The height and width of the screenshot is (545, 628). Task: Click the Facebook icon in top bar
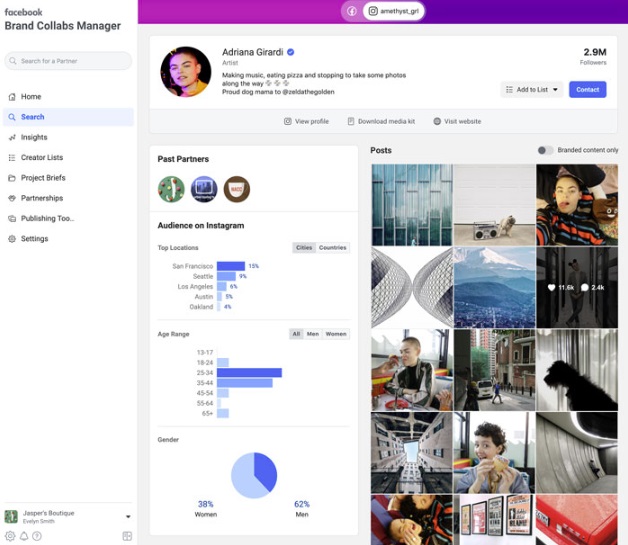(351, 11)
